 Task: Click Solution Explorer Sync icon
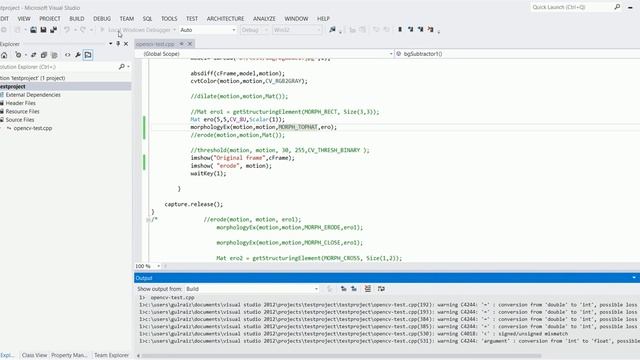[33, 55]
